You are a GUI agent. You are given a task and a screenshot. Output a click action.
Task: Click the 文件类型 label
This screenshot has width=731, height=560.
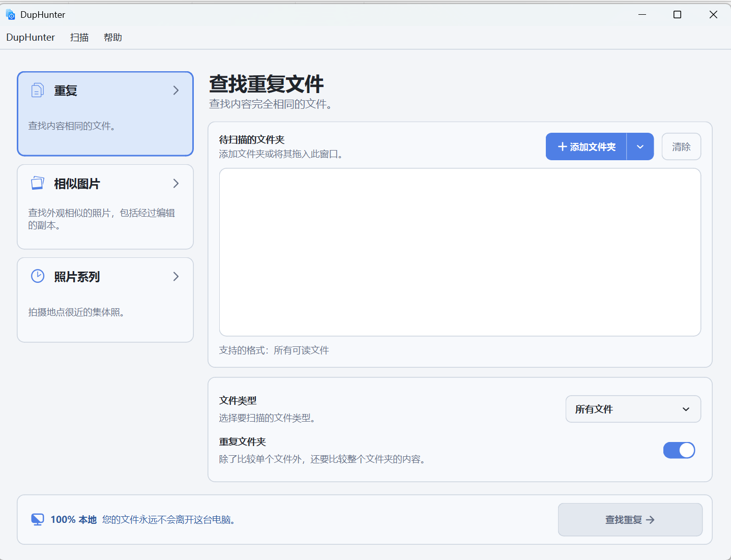click(238, 400)
